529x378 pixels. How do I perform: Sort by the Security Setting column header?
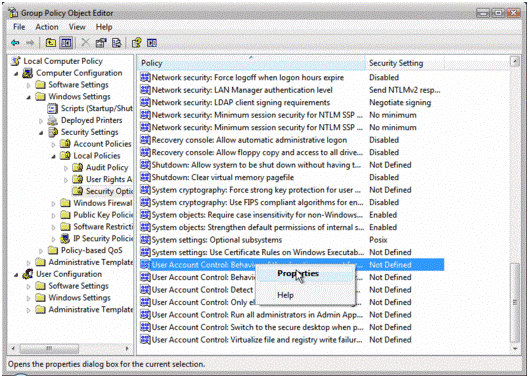(405, 63)
